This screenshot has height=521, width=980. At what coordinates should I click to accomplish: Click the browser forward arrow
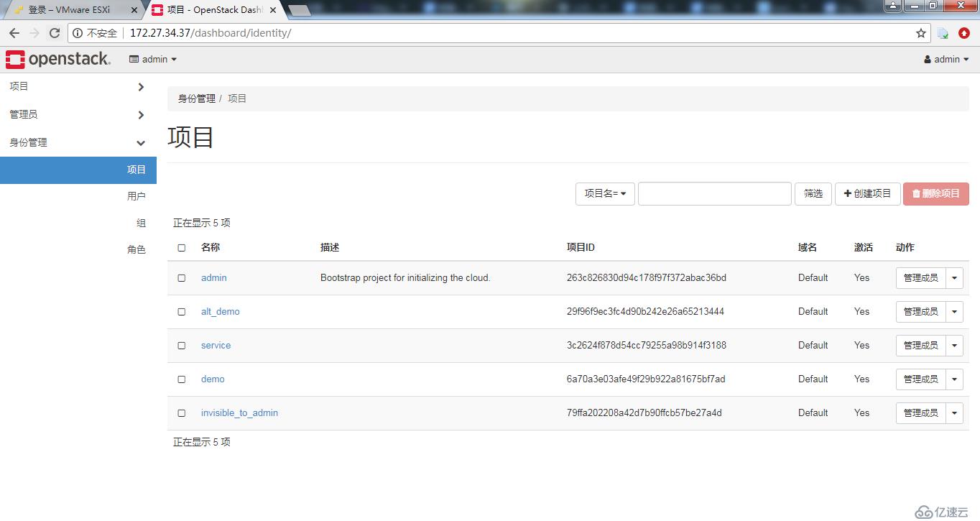(34, 33)
